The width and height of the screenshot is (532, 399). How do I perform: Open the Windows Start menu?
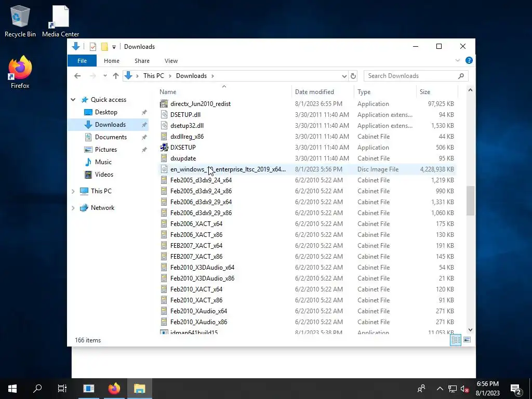[12, 389]
